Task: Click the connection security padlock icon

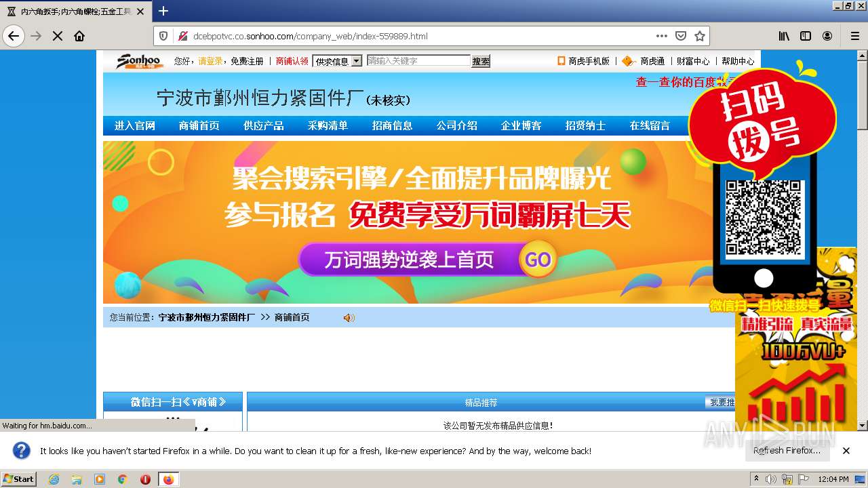Action: pyautogui.click(x=182, y=36)
